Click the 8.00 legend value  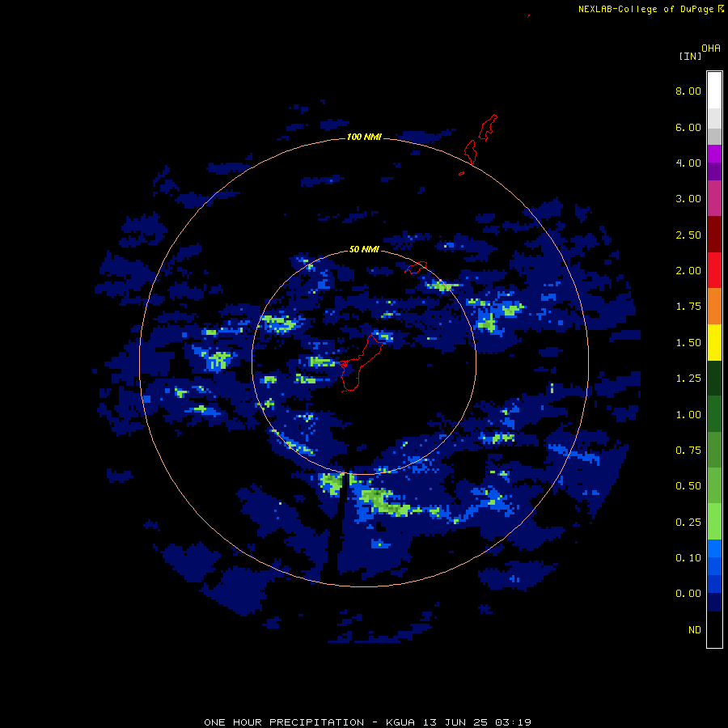(x=688, y=91)
